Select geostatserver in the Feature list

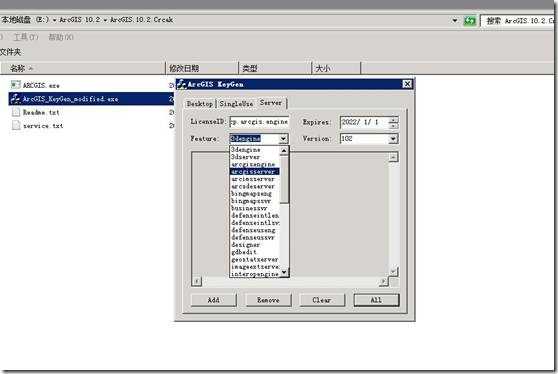coord(255,259)
